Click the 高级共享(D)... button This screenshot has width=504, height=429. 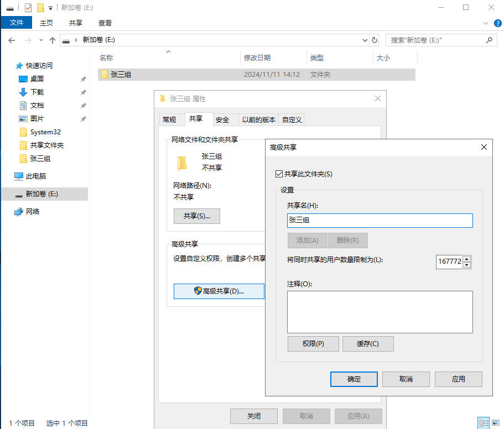click(219, 291)
